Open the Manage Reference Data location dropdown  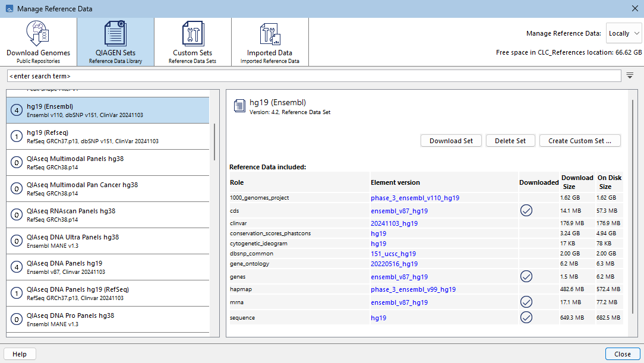tap(623, 33)
